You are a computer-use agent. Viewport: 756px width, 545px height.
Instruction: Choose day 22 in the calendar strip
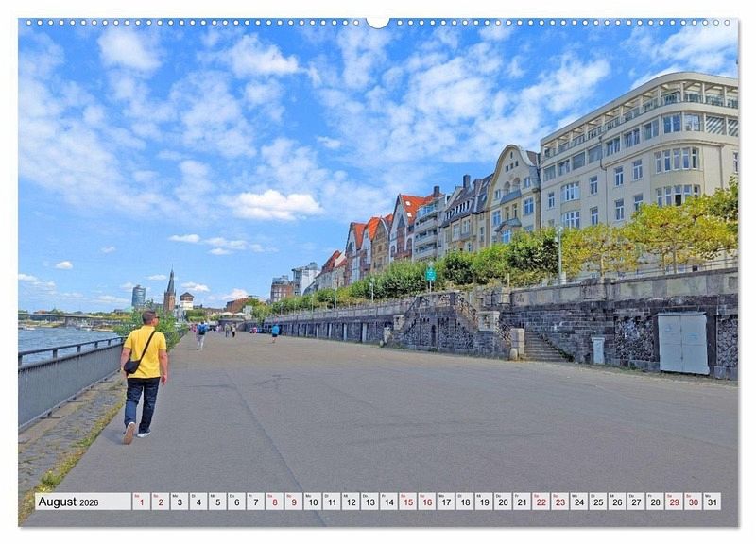click(x=541, y=502)
